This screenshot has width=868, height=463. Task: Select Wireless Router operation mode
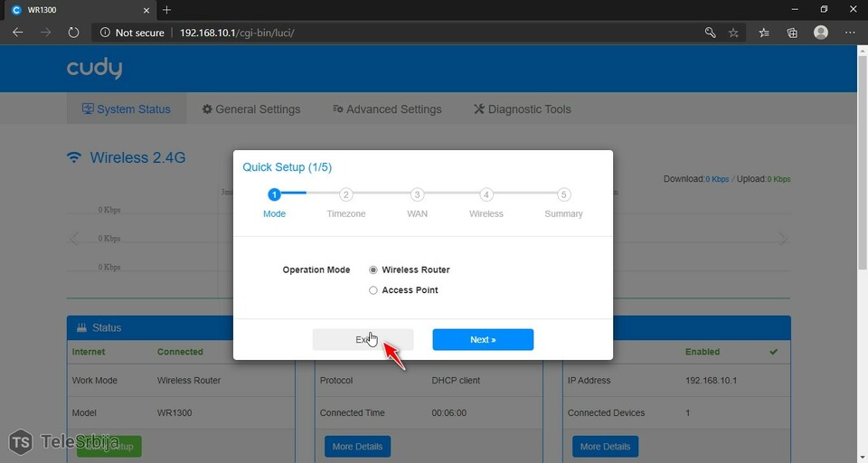click(x=373, y=269)
